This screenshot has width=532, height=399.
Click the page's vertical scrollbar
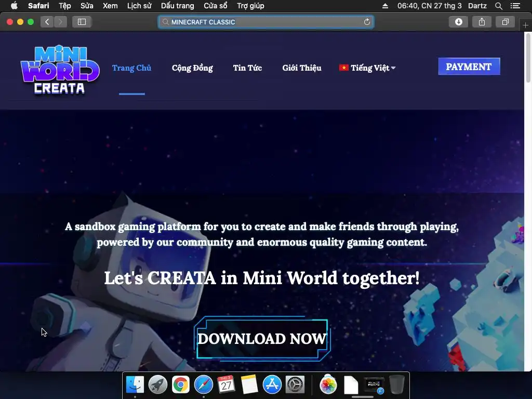(528, 58)
